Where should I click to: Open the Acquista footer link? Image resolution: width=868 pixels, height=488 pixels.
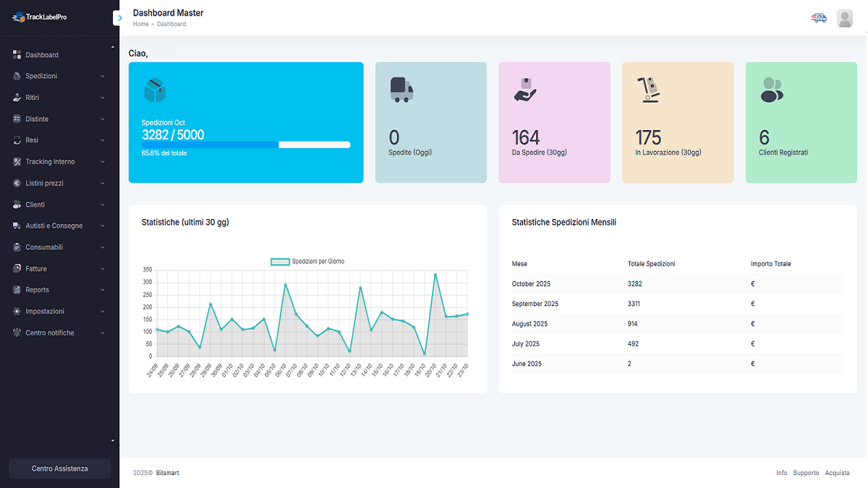pos(838,473)
